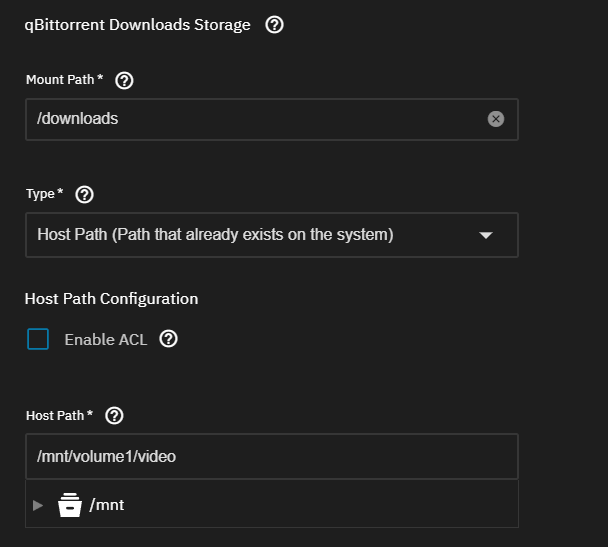608x547 pixels.
Task: Enable the ACL checkbox
Action: 38,339
